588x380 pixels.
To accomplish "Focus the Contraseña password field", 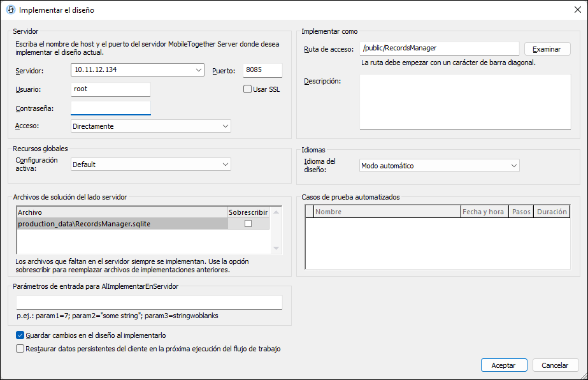I will click(x=111, y=108).
